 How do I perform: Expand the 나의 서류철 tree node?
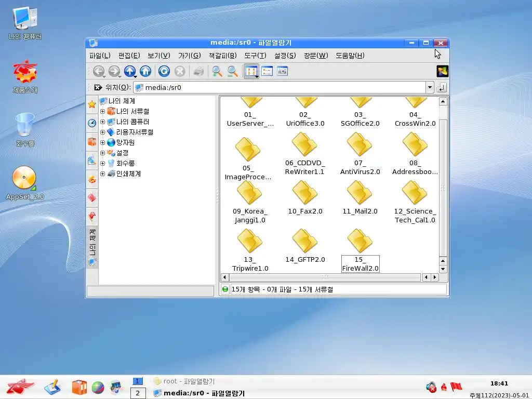(102, 111)
